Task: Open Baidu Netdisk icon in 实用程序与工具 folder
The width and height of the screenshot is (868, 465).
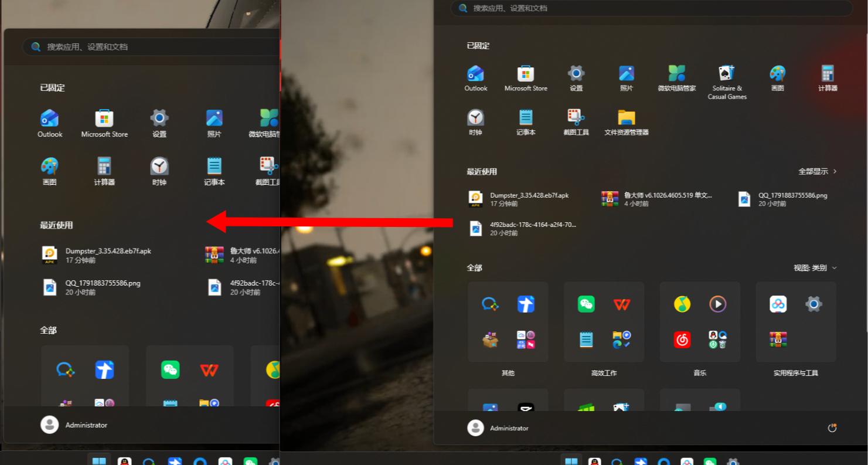Action: pyautogui.click(x=778, y=304)
